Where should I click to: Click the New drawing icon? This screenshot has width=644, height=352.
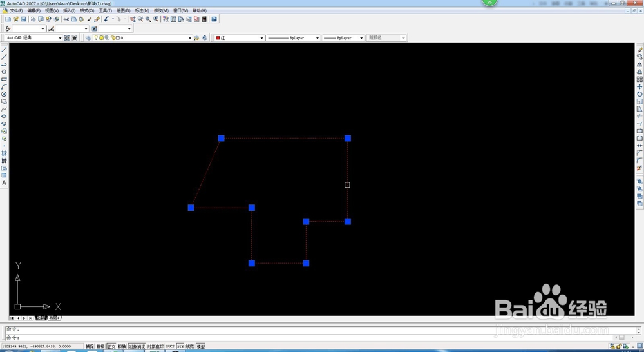8,19
